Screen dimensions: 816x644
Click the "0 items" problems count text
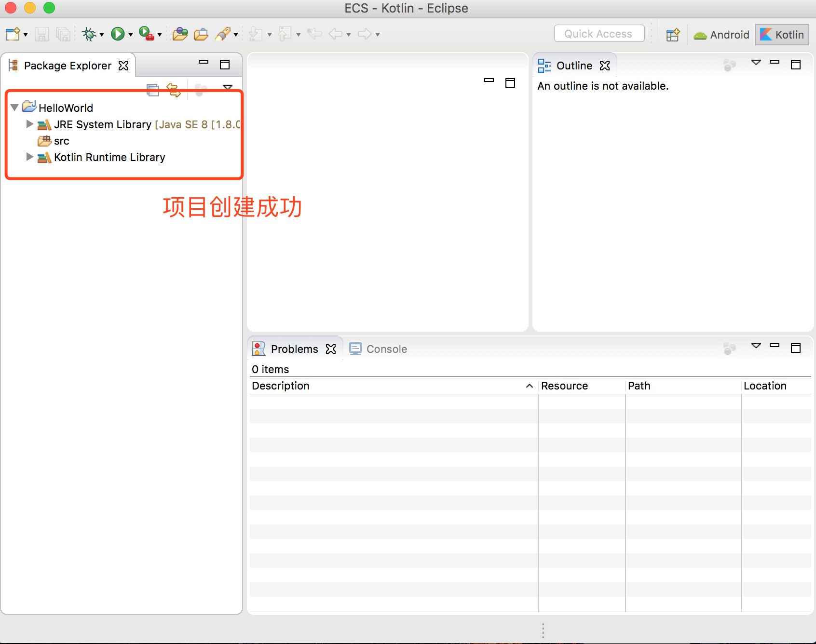pyautogui.click(x=270, y=369)
